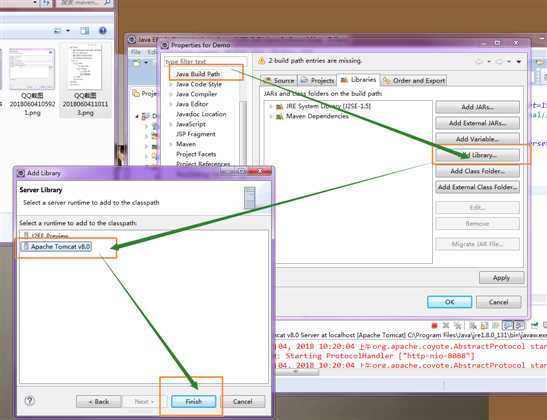Expand the Maven Dependencies entry
The height and width of the screenshot is (420, 547).
coord(271,117)
